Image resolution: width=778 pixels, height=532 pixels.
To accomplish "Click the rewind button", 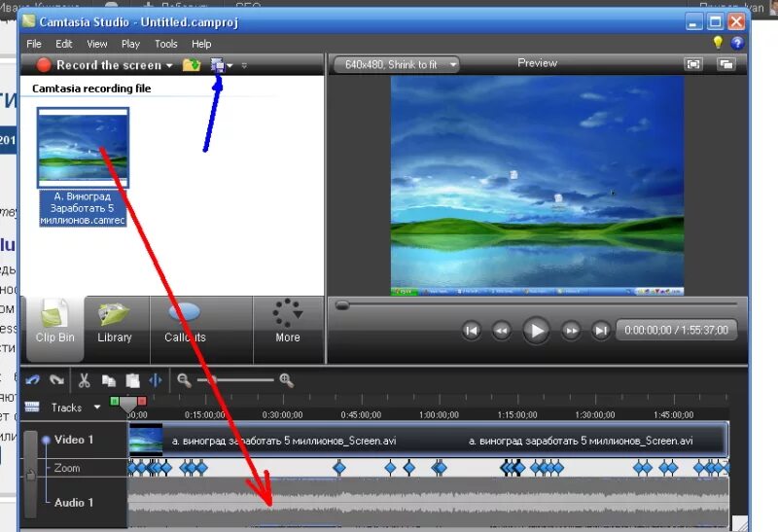I will coord(502,331).
